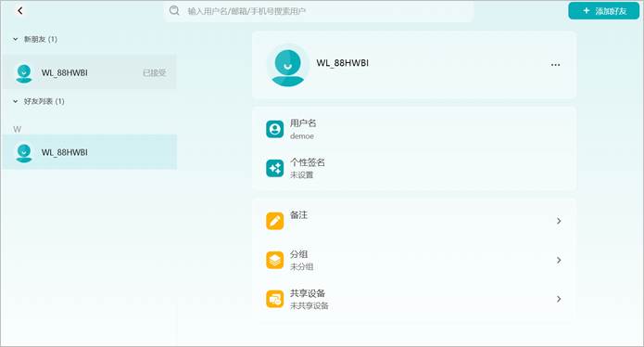Click the 未共享设备 value text
Viewport: 644px width, 347px height.
point(309,306)
